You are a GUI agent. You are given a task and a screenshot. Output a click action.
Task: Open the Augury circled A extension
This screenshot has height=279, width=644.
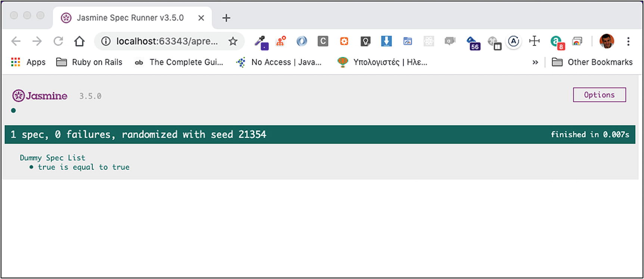tap(514, 41)
